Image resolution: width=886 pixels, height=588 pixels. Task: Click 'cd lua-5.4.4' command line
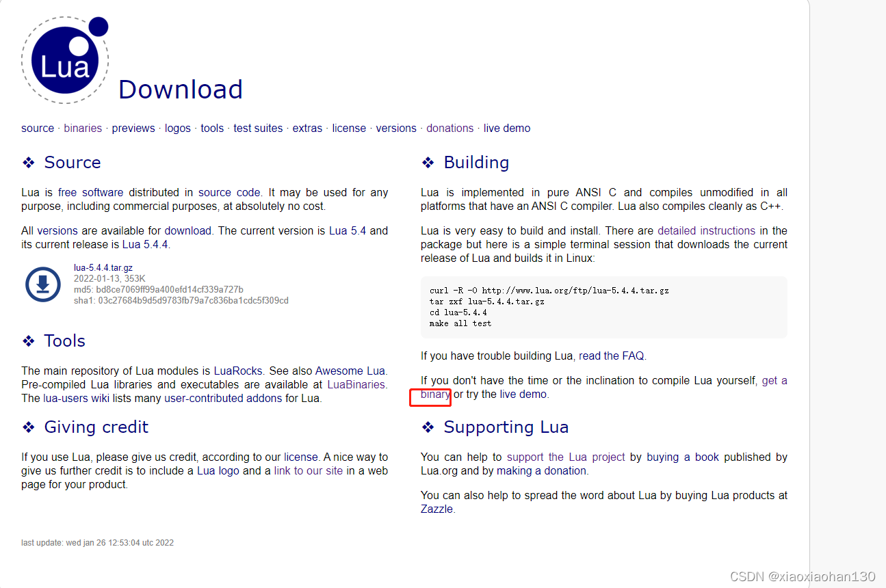coord(458,312)
